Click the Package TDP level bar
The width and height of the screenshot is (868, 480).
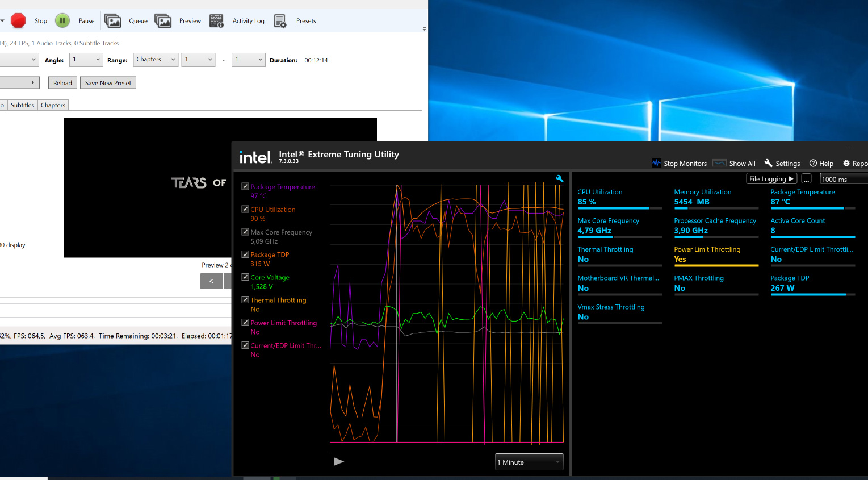(x=812, y=294)
